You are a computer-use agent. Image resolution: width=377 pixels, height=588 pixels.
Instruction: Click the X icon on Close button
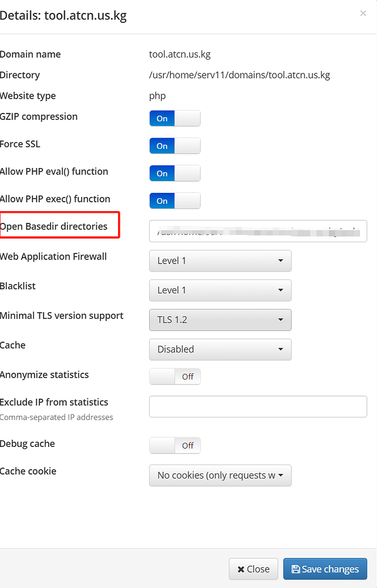241,569
